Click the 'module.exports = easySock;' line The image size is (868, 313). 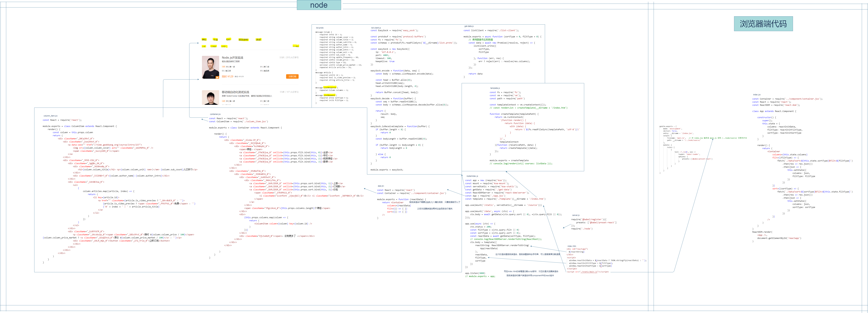tap(387, 170)
